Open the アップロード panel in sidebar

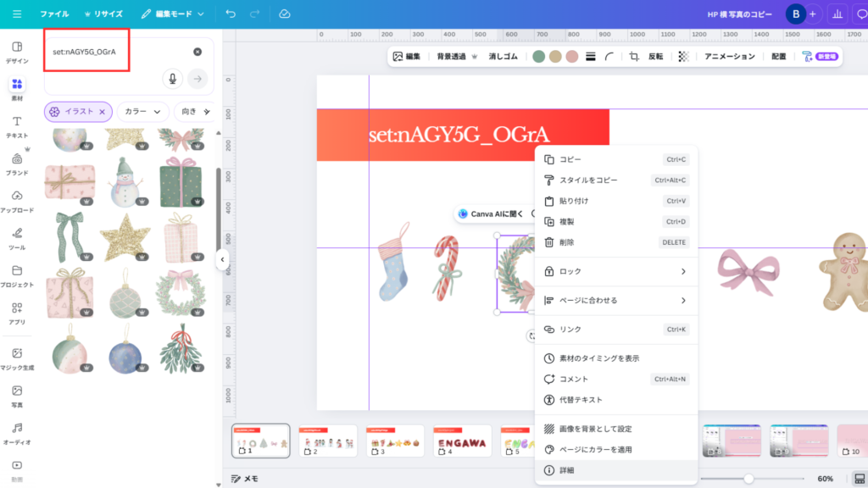point(17,201)
